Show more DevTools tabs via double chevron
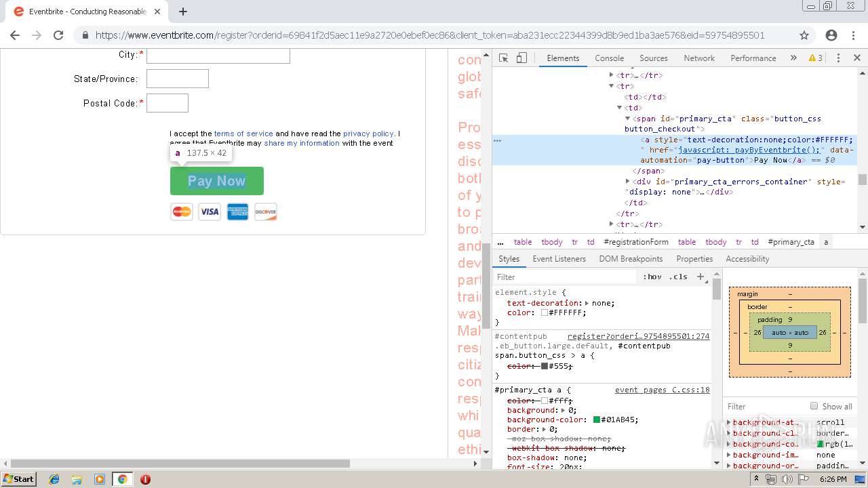The width and height of the screenshot is (868, 488). tap(793, 58)
